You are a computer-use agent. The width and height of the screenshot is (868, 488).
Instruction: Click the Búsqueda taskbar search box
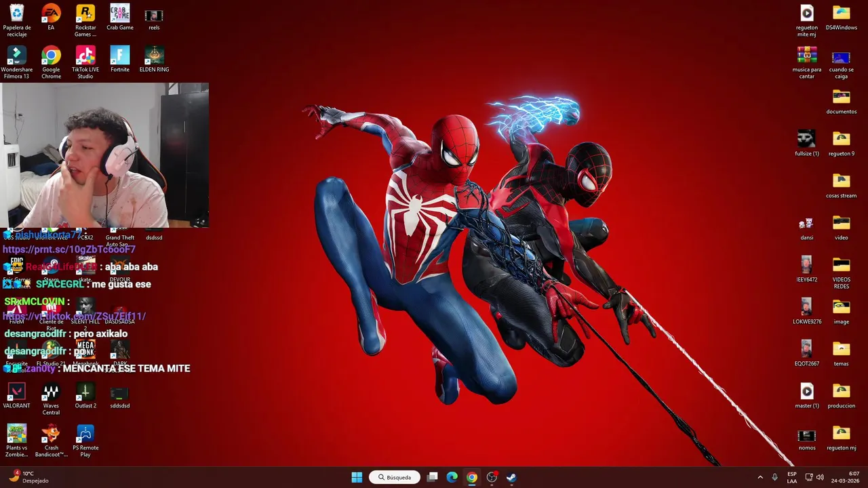click(x=395, y=477)
